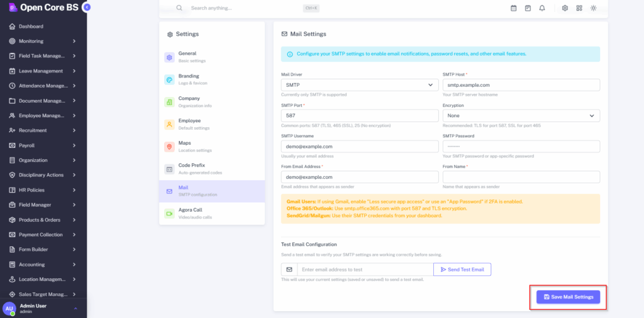The width and height of the screenshot is (644, 318).
Task: Click the Dashboard home icon
Action: tap(13, 26)
